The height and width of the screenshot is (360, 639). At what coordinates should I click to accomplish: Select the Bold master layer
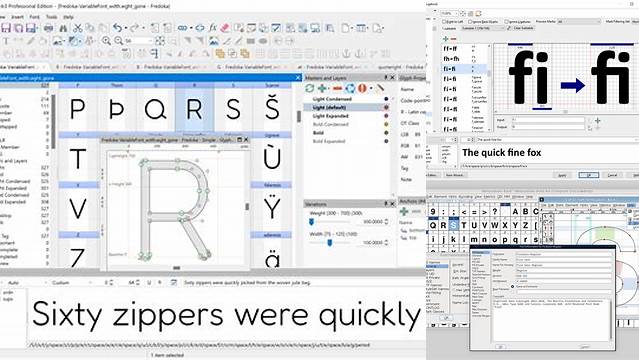[318, 133]
